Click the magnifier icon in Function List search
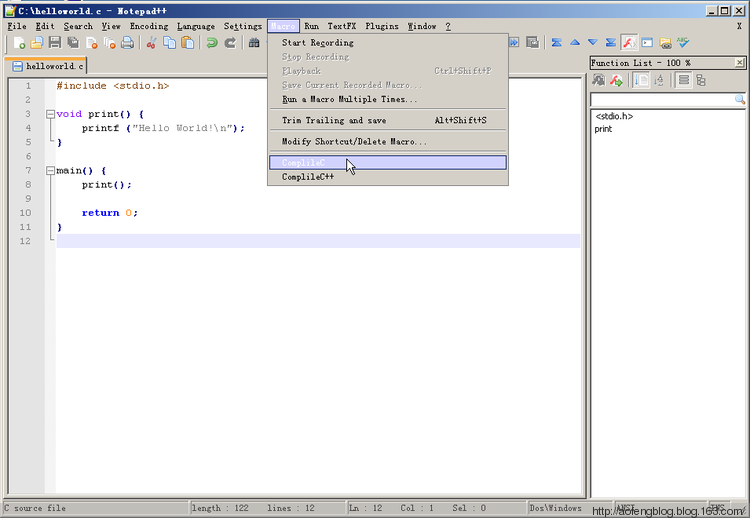Viewport: 750px width, 518px height. [x=740, y=99]
